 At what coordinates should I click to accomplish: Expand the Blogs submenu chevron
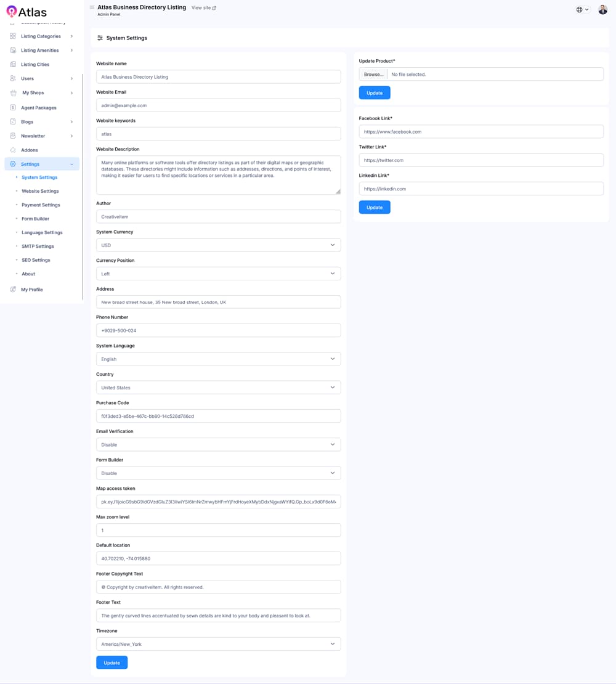click(71, 122)
